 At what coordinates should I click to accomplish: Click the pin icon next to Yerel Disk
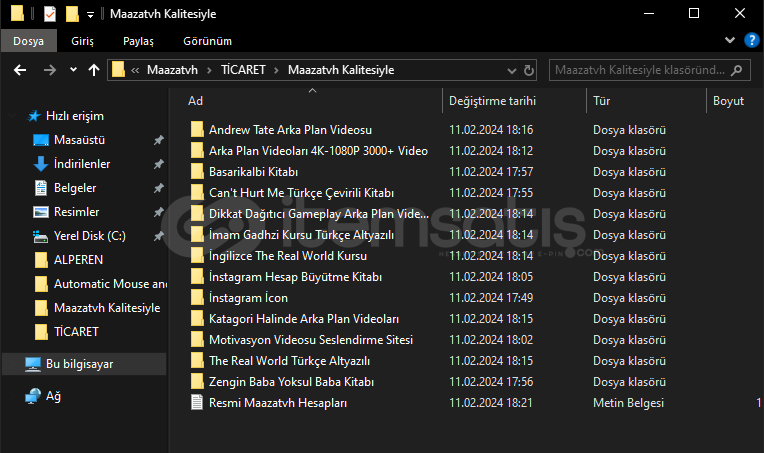pos(158,236)
